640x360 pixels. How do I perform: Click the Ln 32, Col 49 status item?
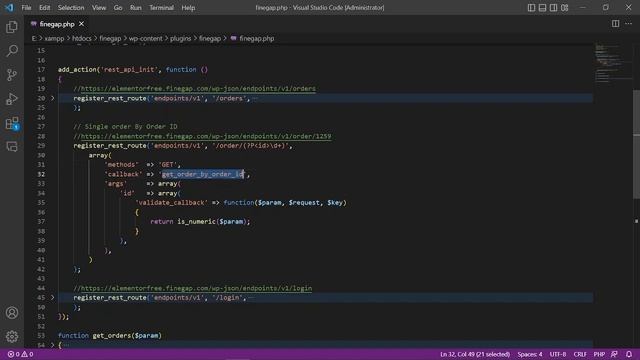point(475,354)
